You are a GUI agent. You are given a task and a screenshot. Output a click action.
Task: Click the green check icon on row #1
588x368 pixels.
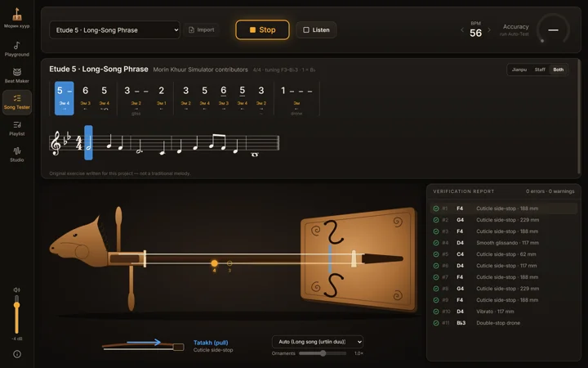pos(436,209)
